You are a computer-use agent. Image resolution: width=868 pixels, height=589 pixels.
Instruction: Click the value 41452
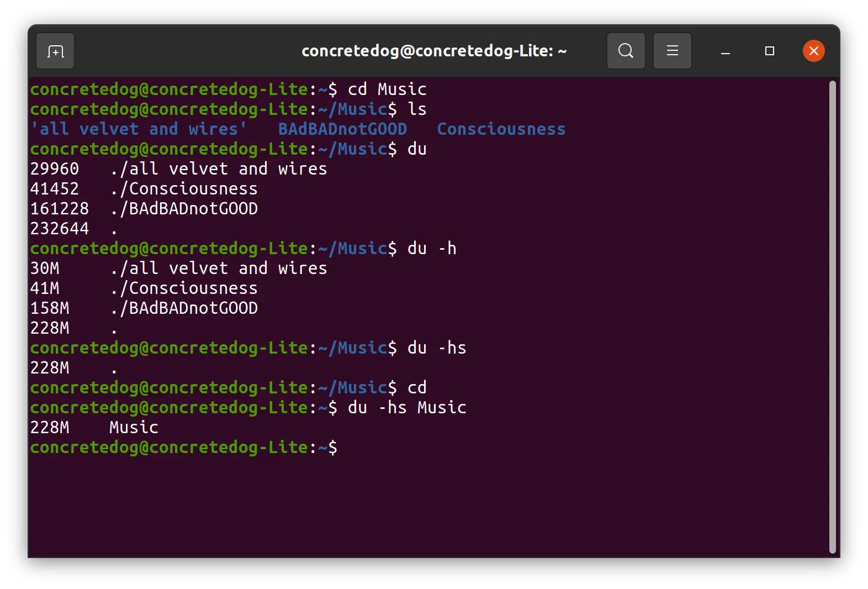(x=55, y=188)
